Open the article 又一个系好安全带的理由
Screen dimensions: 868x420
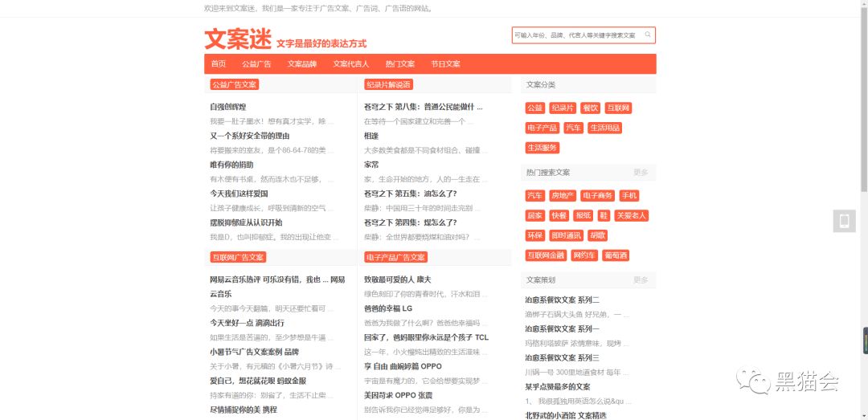[250, 136]
